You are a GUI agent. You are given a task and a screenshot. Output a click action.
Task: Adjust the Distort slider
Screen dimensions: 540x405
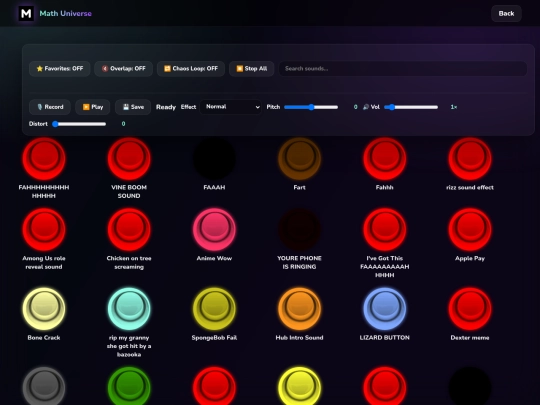[79, 124]
